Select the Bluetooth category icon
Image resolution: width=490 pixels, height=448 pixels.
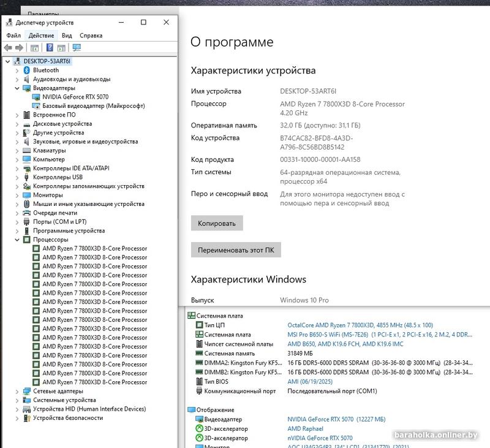click(x=27, y=70)
